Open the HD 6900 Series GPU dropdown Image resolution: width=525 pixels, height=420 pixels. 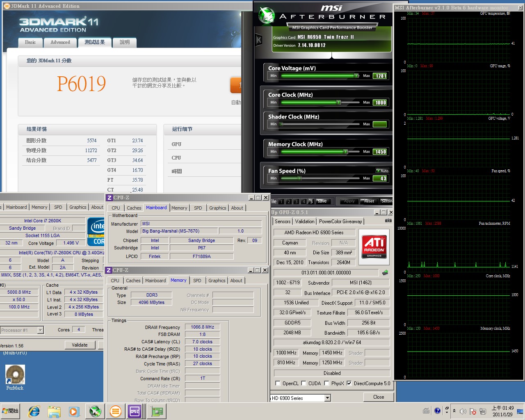327,398
